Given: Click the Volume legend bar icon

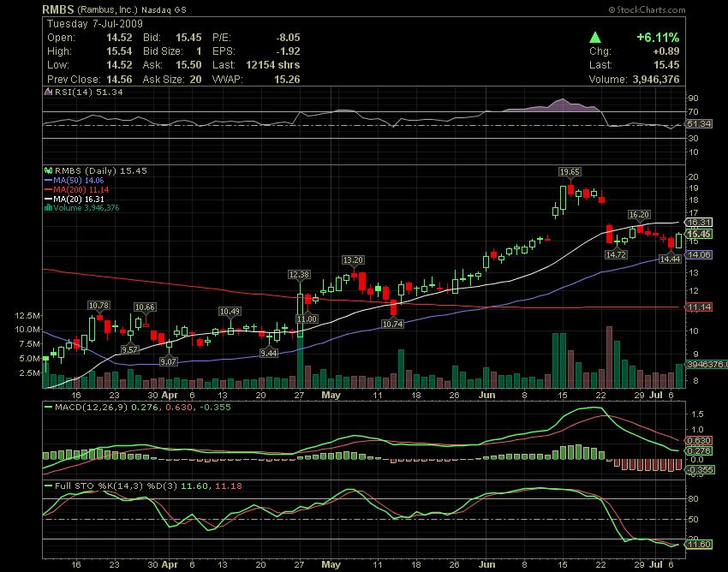Looking at the screenshot, I should (48, 208).
